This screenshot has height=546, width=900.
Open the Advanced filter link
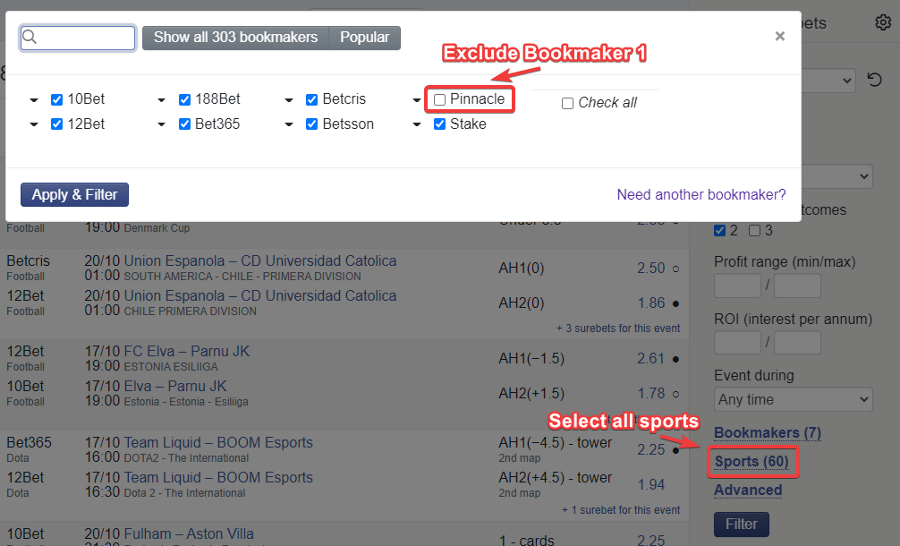click(748, 490)
